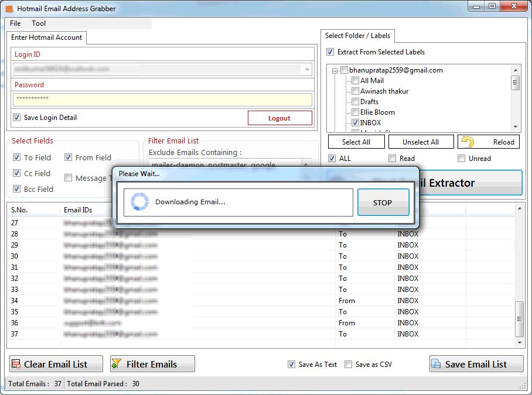Select the Select Folder / Labels tab
Screen dimensions: 532x395
tap(357, 36)
